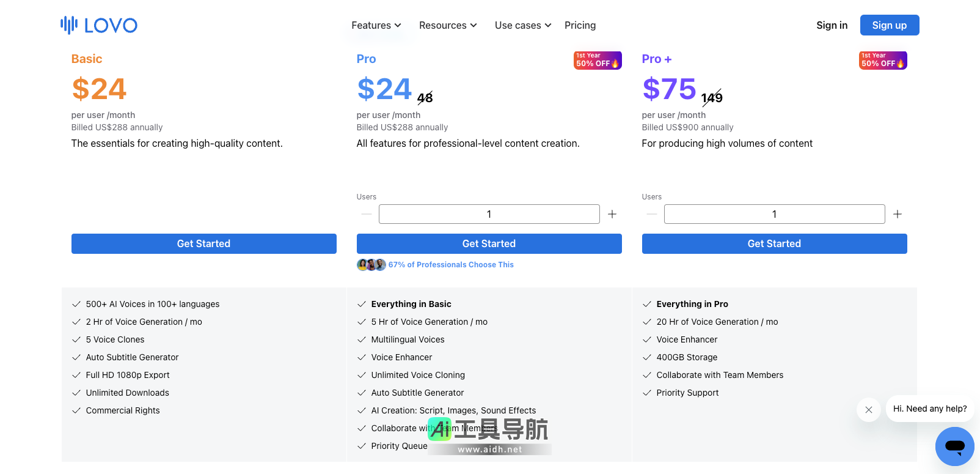Get Started with the Basic plan
This screenshot has height=474, width=980.
point(203,243)
